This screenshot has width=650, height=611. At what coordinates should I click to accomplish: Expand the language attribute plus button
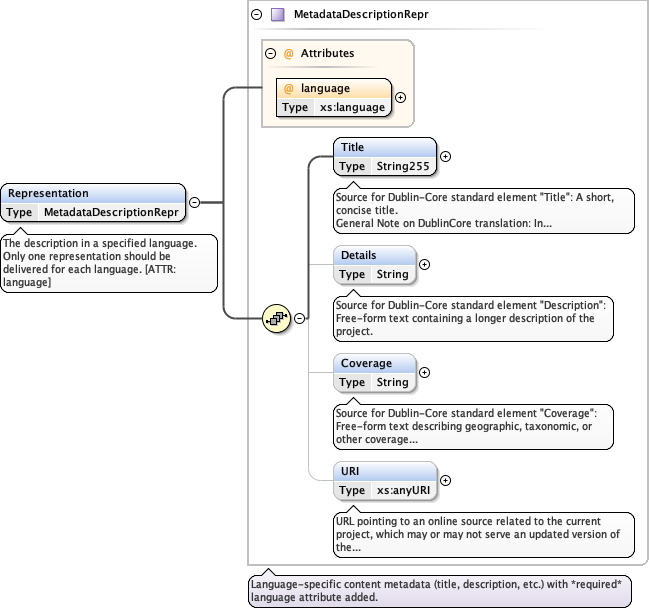pos(400,98)
